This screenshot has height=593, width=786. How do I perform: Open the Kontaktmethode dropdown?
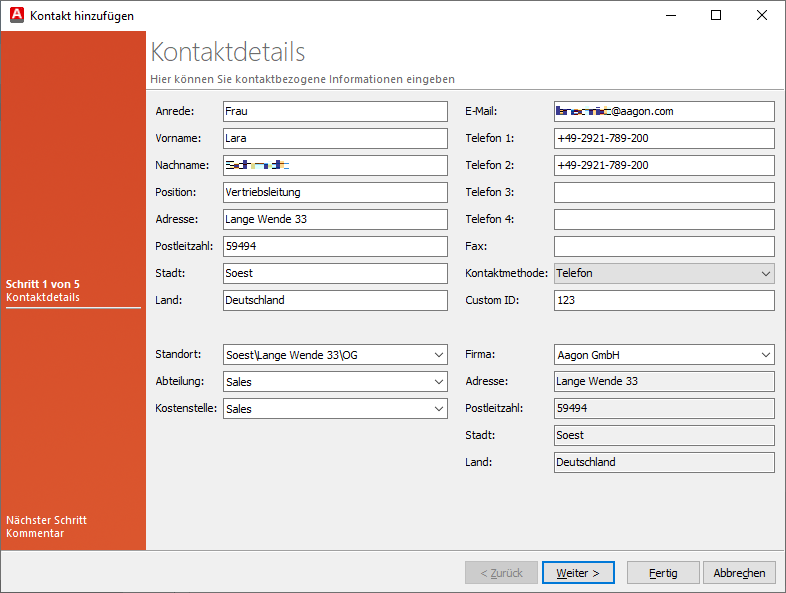click(x=765, y=273)
